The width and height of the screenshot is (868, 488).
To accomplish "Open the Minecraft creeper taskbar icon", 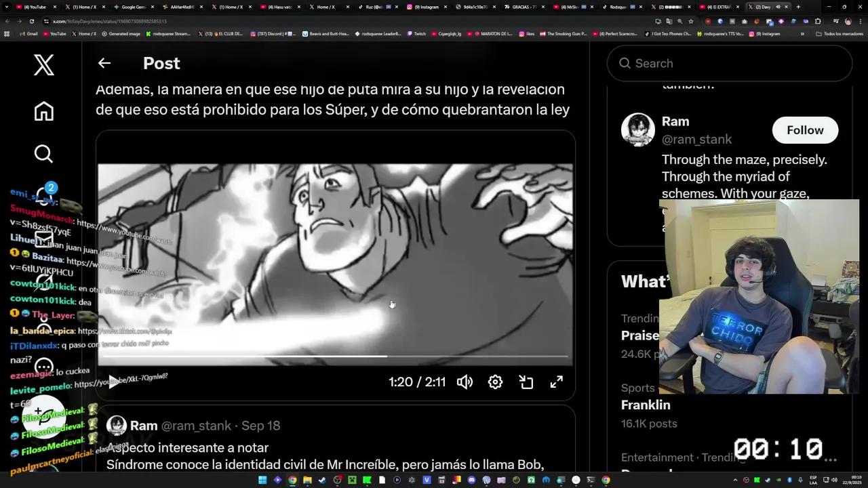I will pos(352,480).
